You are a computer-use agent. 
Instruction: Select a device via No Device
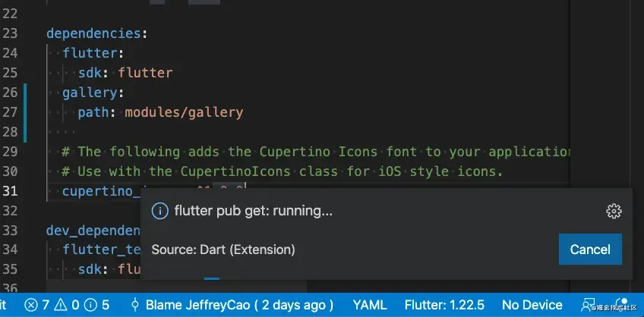click(x=532, y=305)
